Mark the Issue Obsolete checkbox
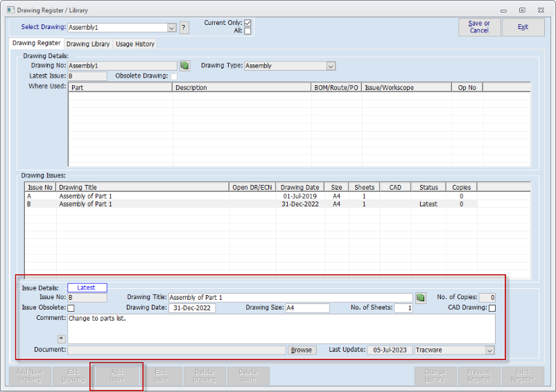This screenshot has width=556, height=392. point(71,308)
